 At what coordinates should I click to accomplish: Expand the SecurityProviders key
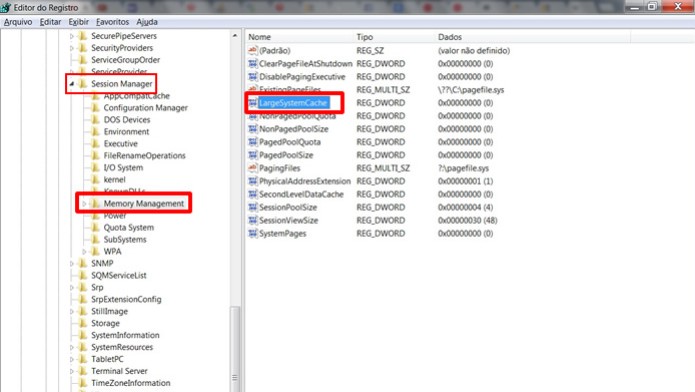(72, 48)
